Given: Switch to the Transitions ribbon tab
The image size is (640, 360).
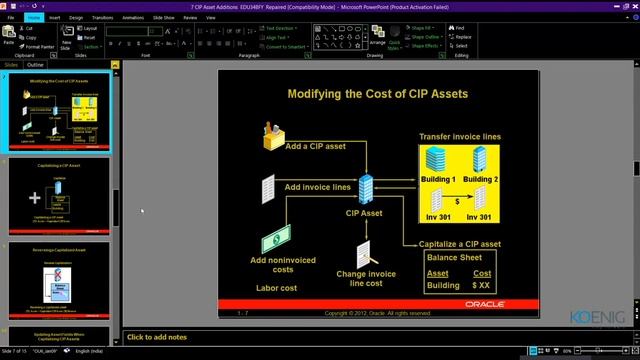Looking at the screenshot, I should 102,18.
